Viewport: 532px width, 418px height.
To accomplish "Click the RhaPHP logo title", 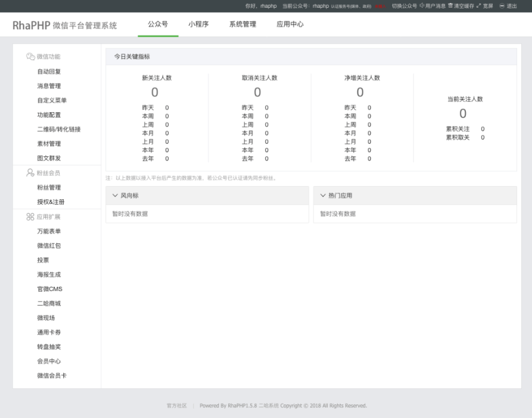I will (64, 26).
